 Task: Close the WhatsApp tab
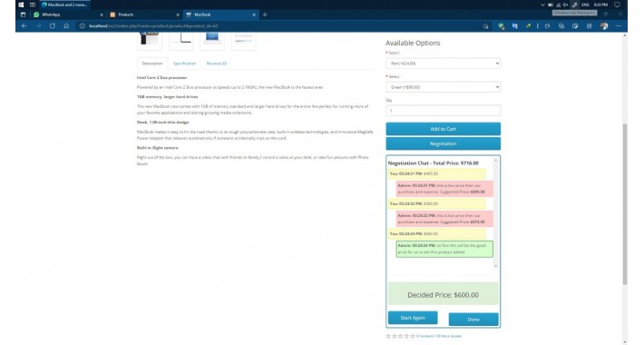pos(102,15)
